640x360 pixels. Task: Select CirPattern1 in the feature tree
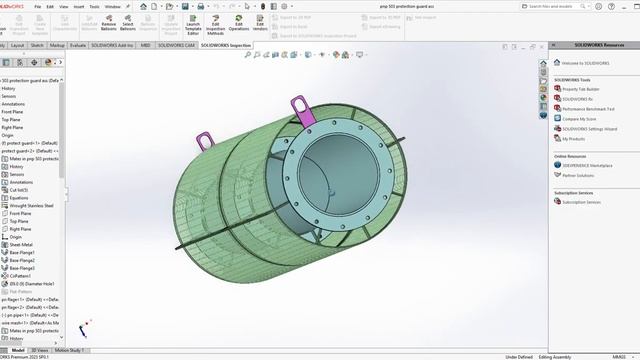[20, 276]
